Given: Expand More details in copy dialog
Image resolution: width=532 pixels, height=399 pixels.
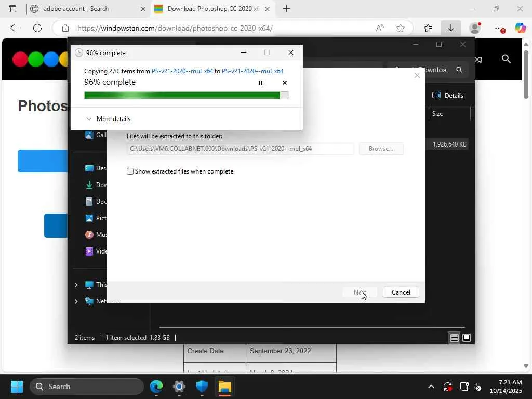Looking at the screenshot, I should (x=108, y=119).
